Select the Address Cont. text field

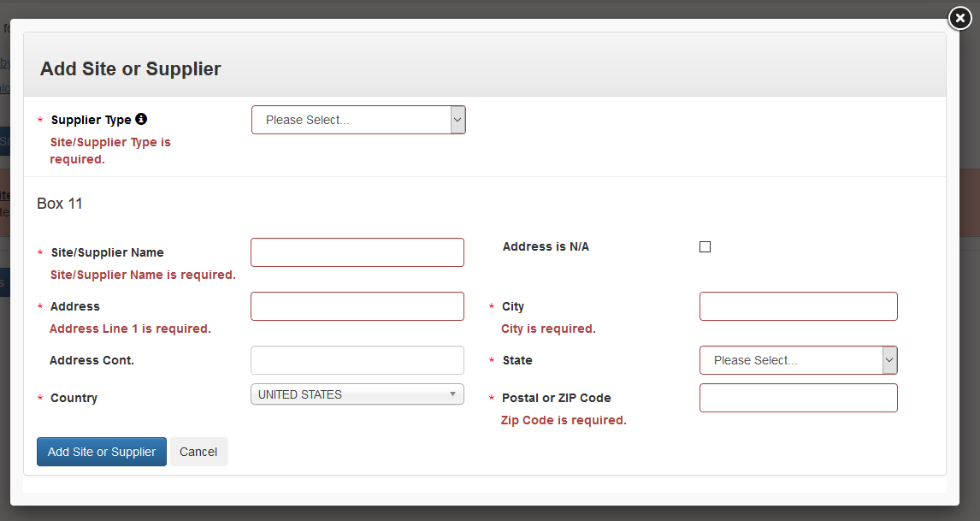[357, 360]
